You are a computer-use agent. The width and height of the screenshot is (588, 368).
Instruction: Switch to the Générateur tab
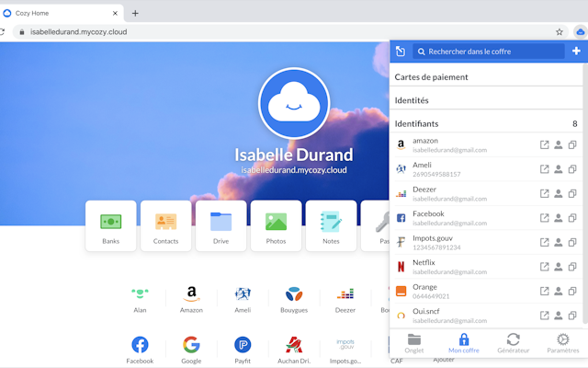click(x=513, y=342)
